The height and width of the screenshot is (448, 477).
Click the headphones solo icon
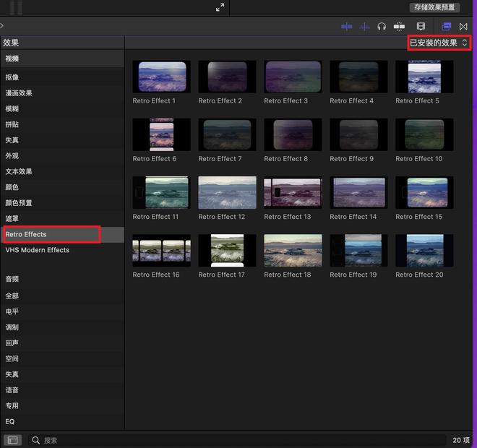(382, 27)
